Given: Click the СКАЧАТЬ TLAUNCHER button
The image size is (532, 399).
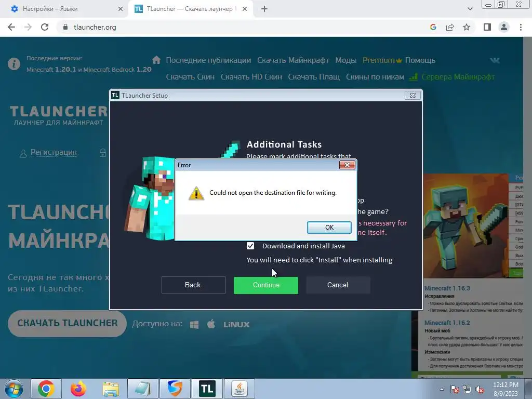Looking at the screenshot, I should pos(67,323).
